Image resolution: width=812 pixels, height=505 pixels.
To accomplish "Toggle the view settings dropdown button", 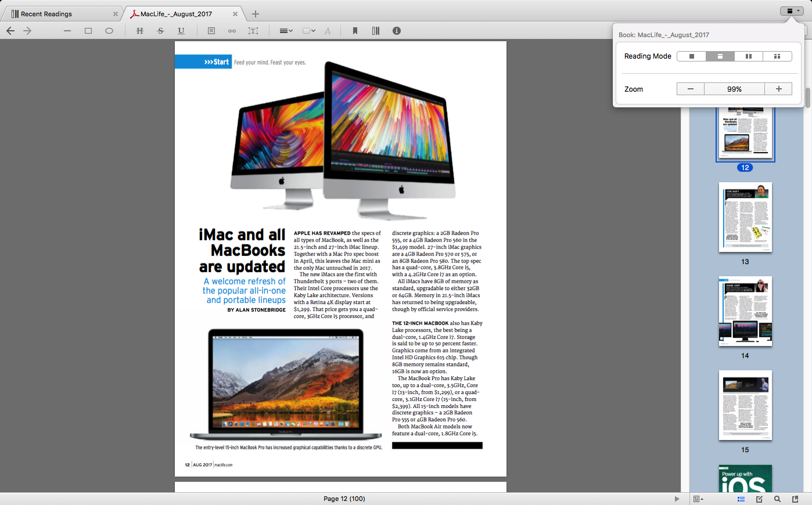I will 792,11.
